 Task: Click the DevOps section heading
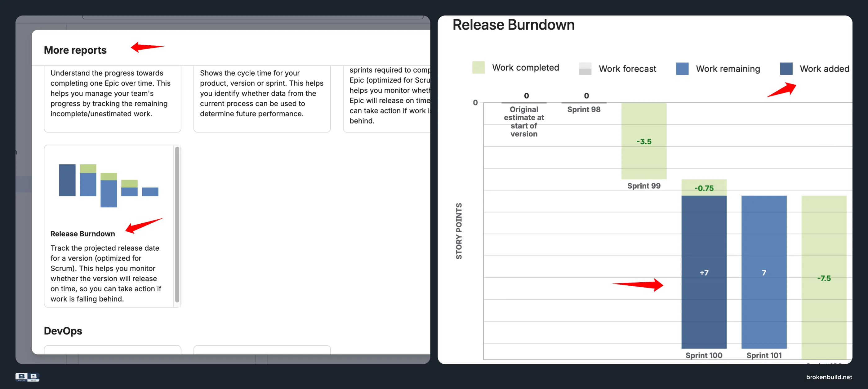pyautogui.click(x=63, y=331)
